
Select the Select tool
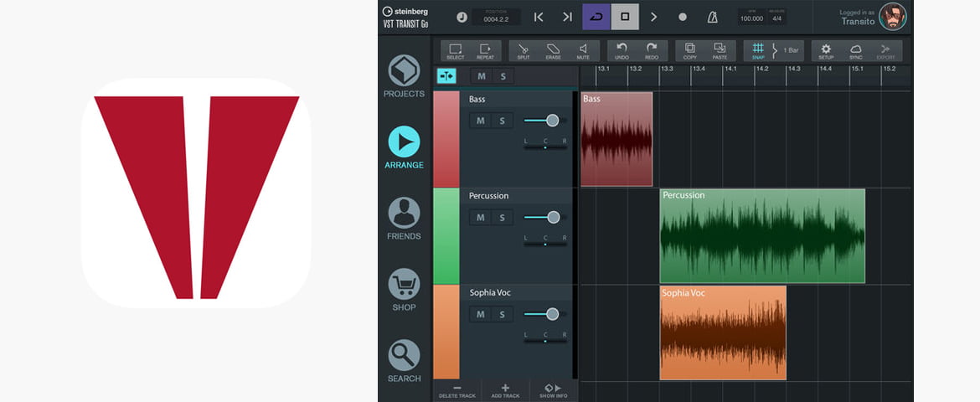pyautogui.click(x=456, y=51)
